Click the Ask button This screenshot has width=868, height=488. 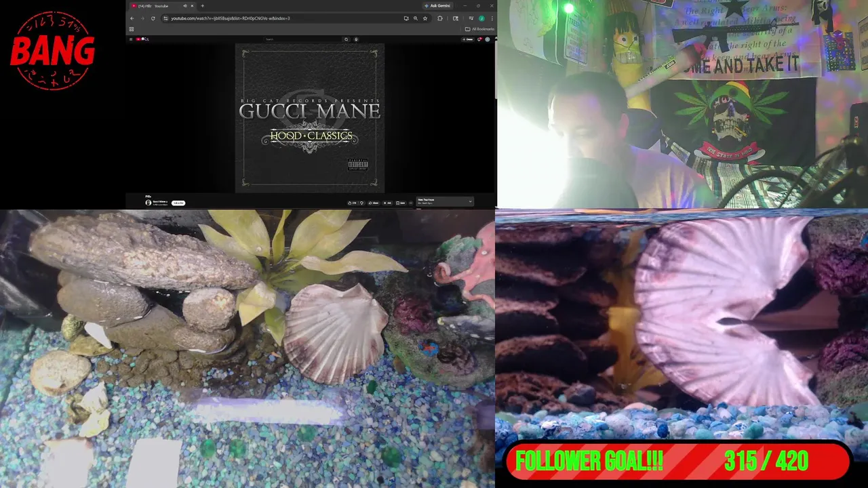387,203
